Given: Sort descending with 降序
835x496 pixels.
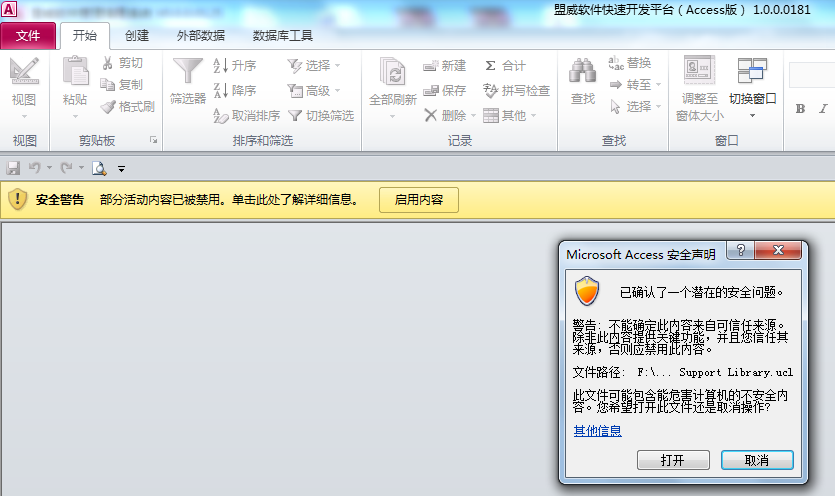Looking at the screenshot, I should (234, 91).
